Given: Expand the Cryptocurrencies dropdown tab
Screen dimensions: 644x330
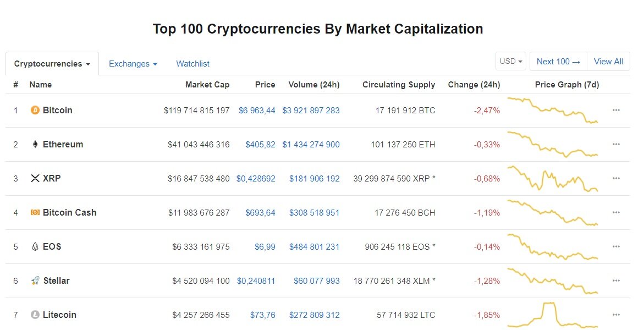Looking at the screenshot, I should click(52, 64).
